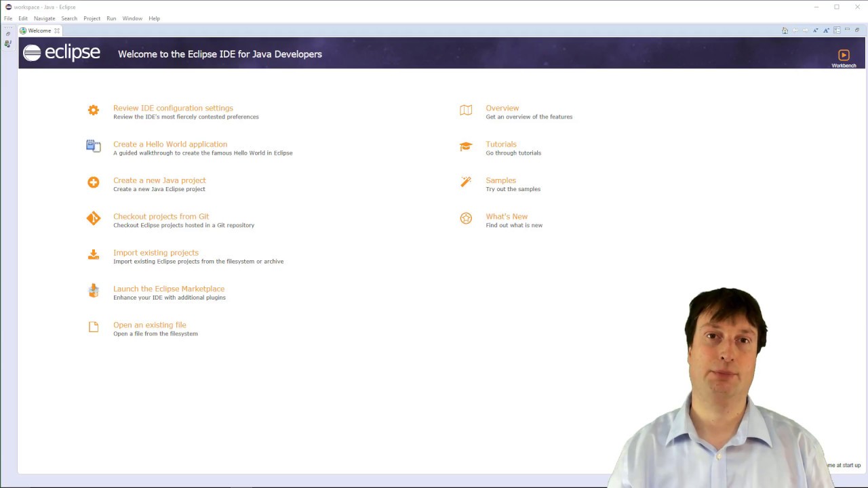This screenshot has height=488, width=868.
Task: Click the plus icon for new Java project
Action: click(94, 182)
